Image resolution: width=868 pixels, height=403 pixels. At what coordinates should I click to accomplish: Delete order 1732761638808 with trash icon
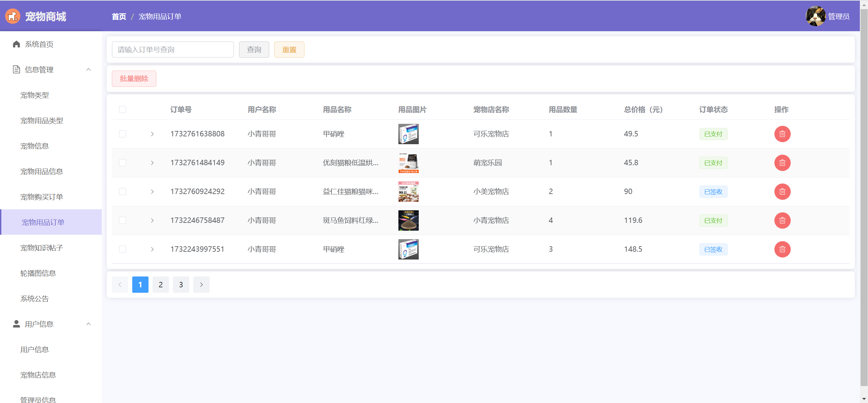[782, 134]
